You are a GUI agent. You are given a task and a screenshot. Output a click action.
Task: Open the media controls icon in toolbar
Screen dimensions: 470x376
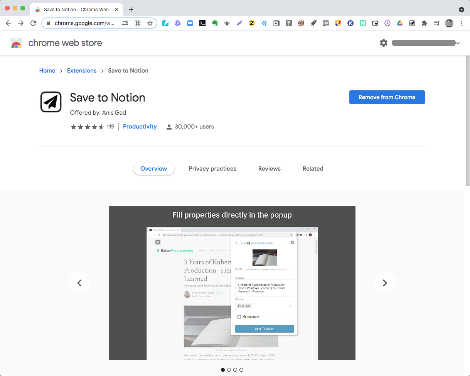coord(437,23)
